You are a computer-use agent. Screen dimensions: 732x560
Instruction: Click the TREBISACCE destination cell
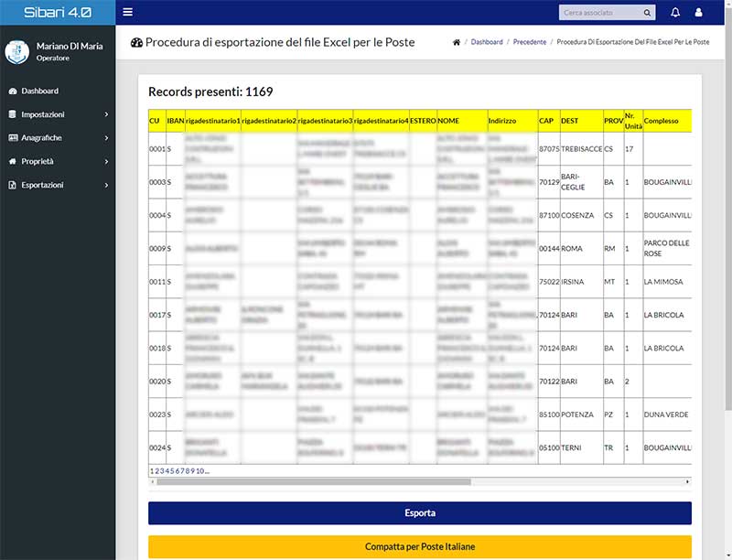pyautogui.click(x=582, y=149)
